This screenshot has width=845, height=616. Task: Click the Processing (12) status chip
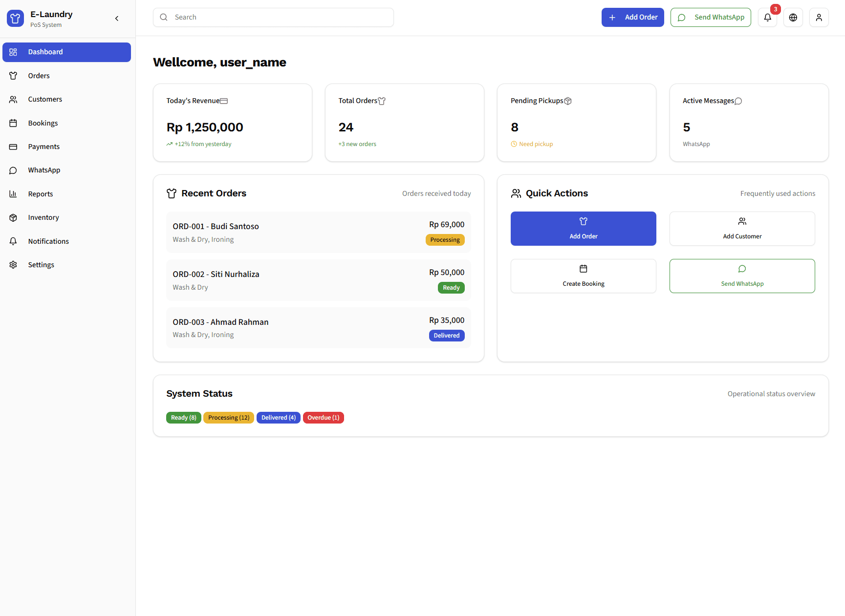(229, 418)
